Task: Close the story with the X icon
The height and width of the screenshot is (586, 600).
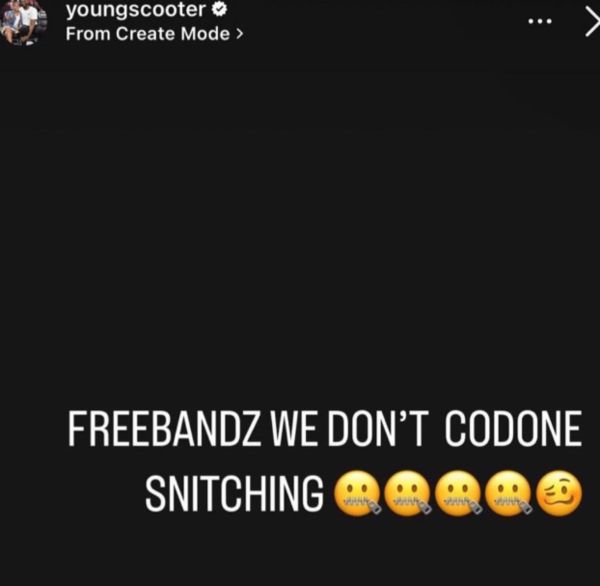Action: pos(593,22)
